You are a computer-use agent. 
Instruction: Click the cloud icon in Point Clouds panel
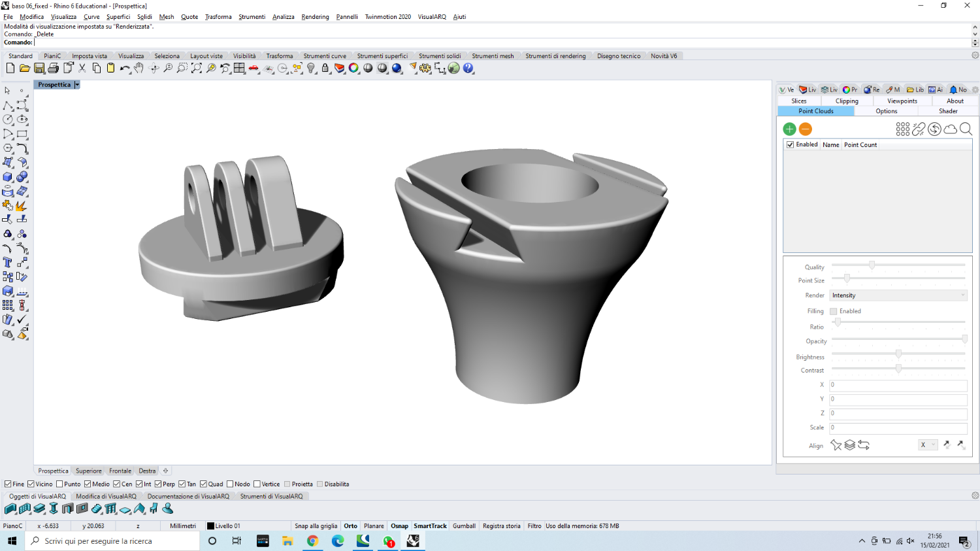[x=951, y=129]
